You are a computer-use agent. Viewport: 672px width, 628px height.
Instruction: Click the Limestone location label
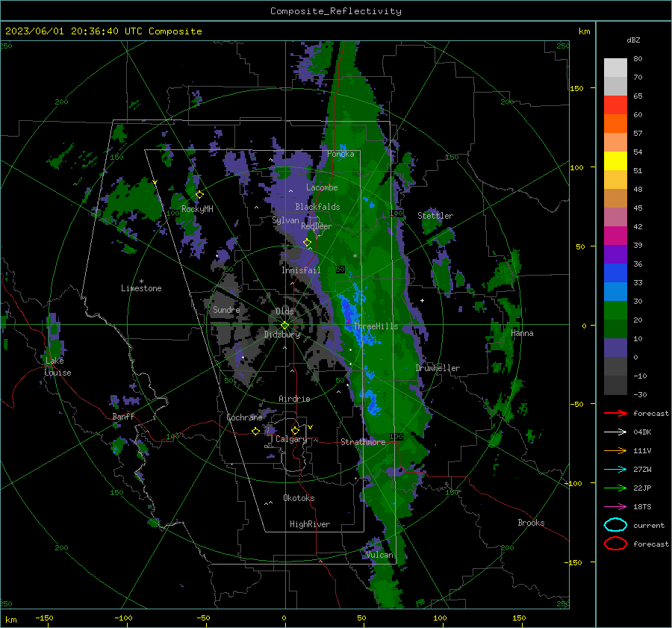pos(141,288)
